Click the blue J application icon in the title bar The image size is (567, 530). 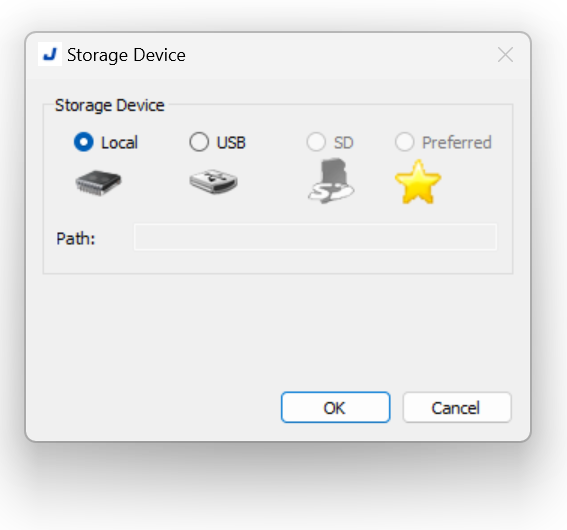[x=50, y=54]
